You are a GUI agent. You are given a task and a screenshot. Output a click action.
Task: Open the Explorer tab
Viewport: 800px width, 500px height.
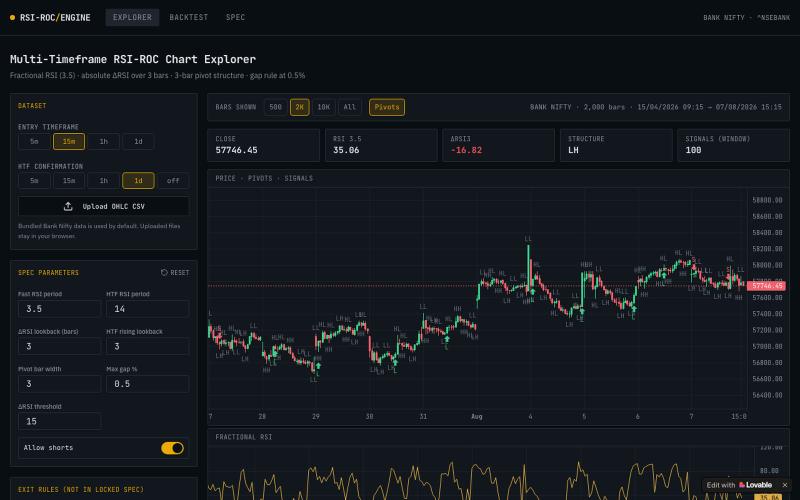pyautogui.click(x=132, y=17)
